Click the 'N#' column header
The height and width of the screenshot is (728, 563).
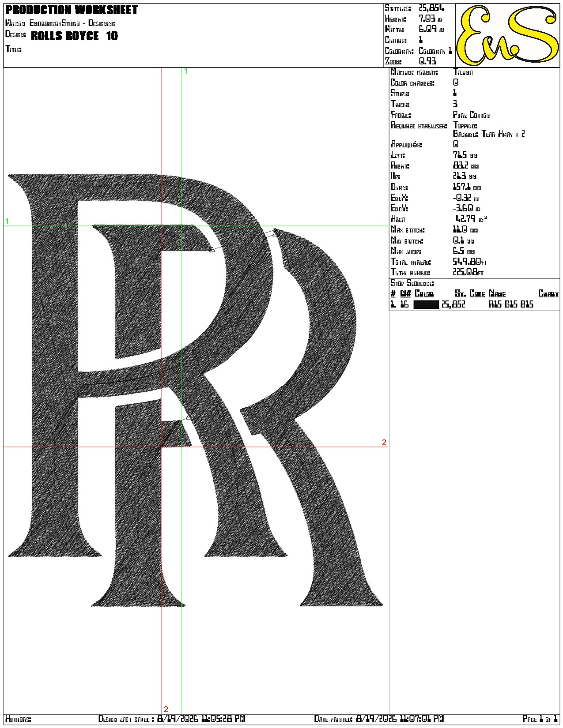click(405, 294)
